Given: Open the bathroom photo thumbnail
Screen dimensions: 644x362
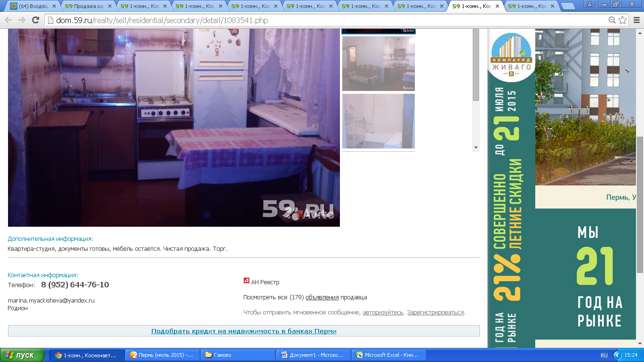Looking at the screenshot, I should point(379,121).
